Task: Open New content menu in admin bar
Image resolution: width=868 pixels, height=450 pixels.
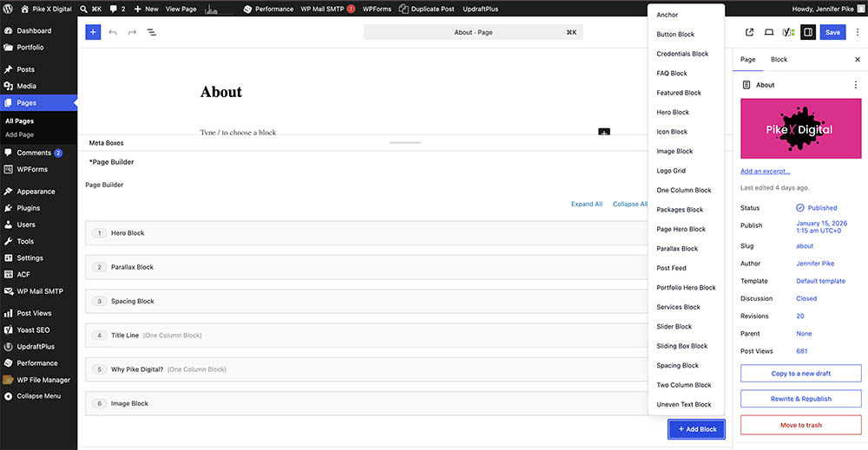Action: [x=146, y=9]
